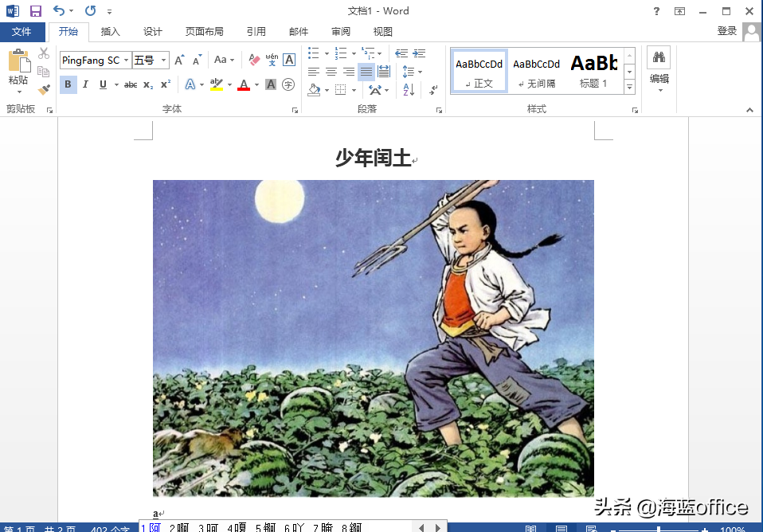Switch to the 设计 tab

(152, 32)
